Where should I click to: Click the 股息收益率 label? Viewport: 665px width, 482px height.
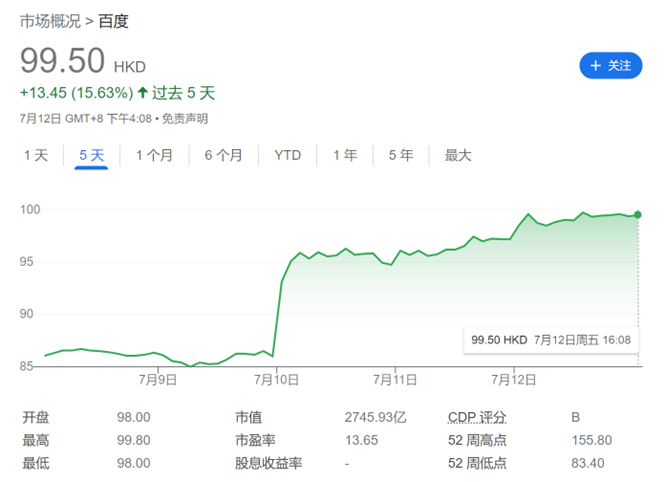(x=268, y=463)
